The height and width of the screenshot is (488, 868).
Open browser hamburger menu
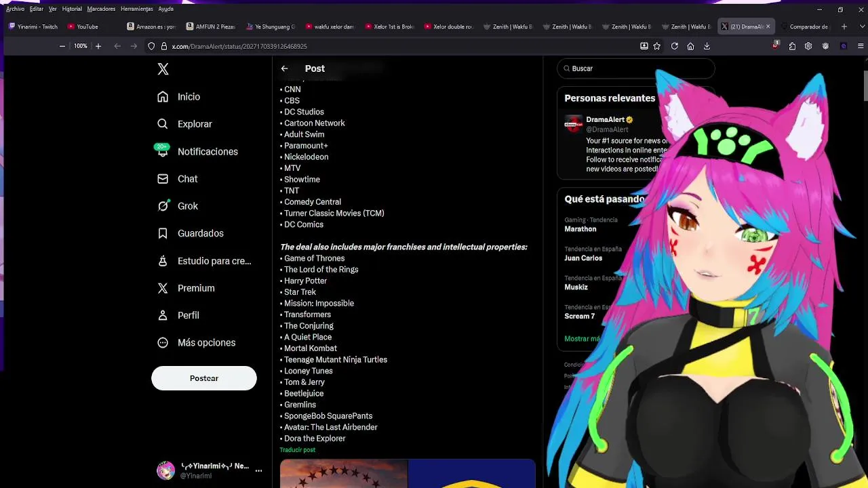coord(861,46)
